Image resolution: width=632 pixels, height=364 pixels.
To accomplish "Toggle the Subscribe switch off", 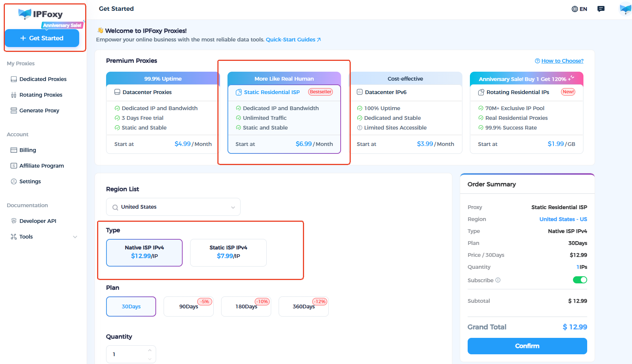I will point(580,280).
